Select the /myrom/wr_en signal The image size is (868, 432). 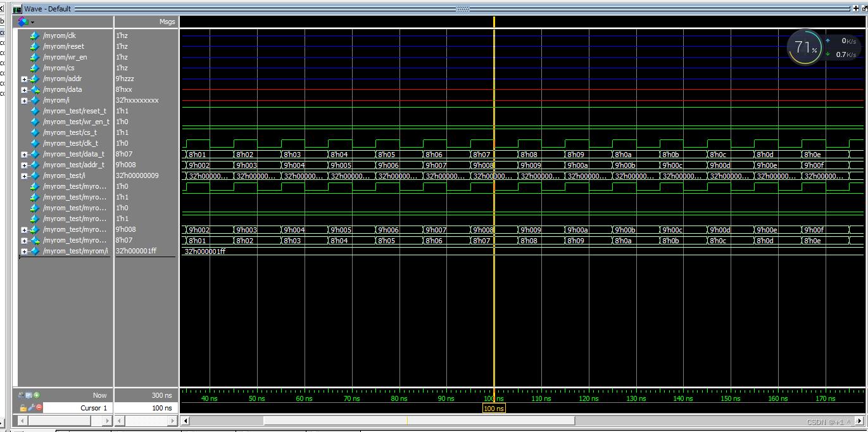(65, 57)
